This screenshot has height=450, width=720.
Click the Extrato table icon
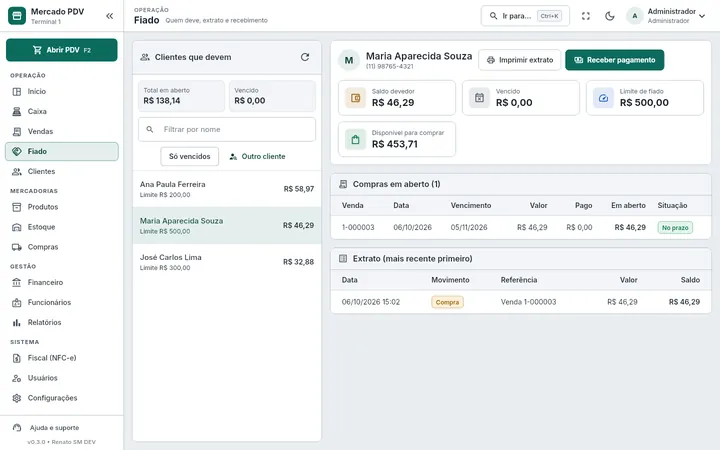coord(343,259)
